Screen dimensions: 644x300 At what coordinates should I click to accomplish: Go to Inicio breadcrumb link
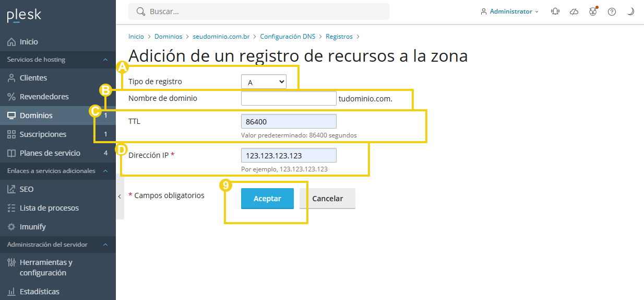pos(136,37)
